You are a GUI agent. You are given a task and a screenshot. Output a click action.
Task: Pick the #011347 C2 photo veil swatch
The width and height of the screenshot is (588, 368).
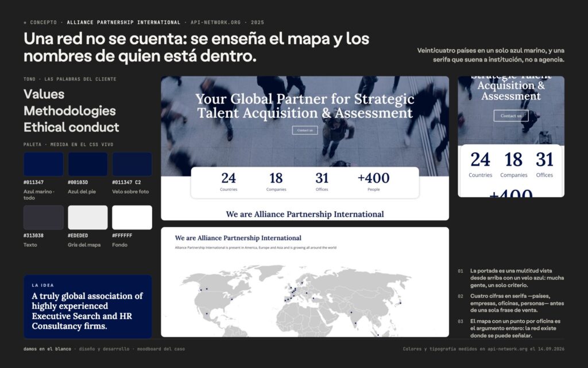132,164
